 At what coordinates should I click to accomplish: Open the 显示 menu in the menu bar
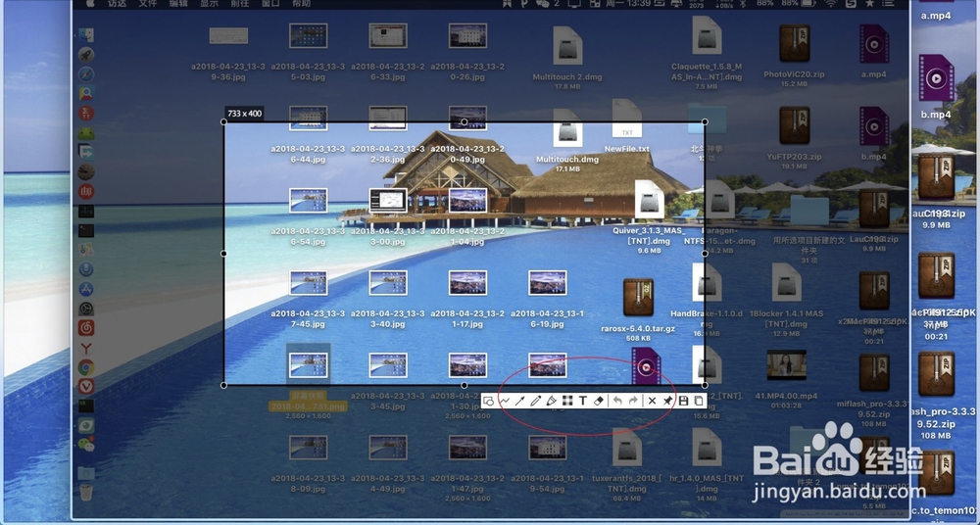pos(209,4)
